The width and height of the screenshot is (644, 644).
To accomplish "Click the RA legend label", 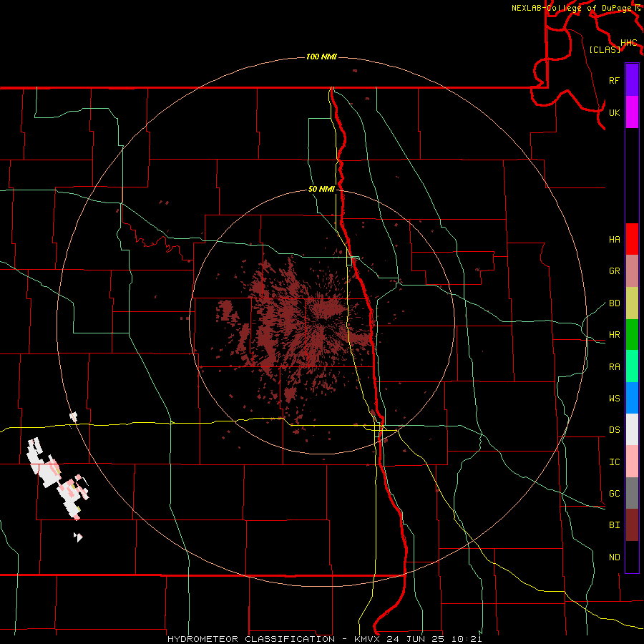I will click(614, 366).
